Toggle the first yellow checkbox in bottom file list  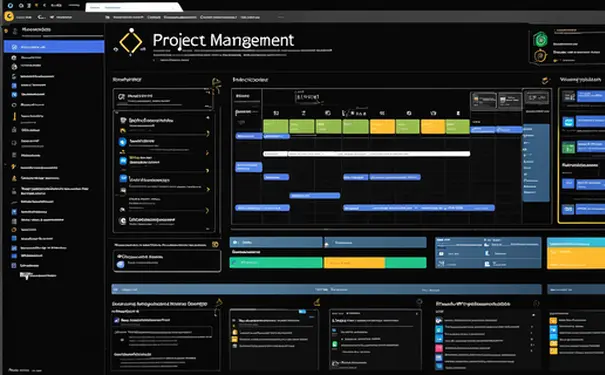coord(234,332)
